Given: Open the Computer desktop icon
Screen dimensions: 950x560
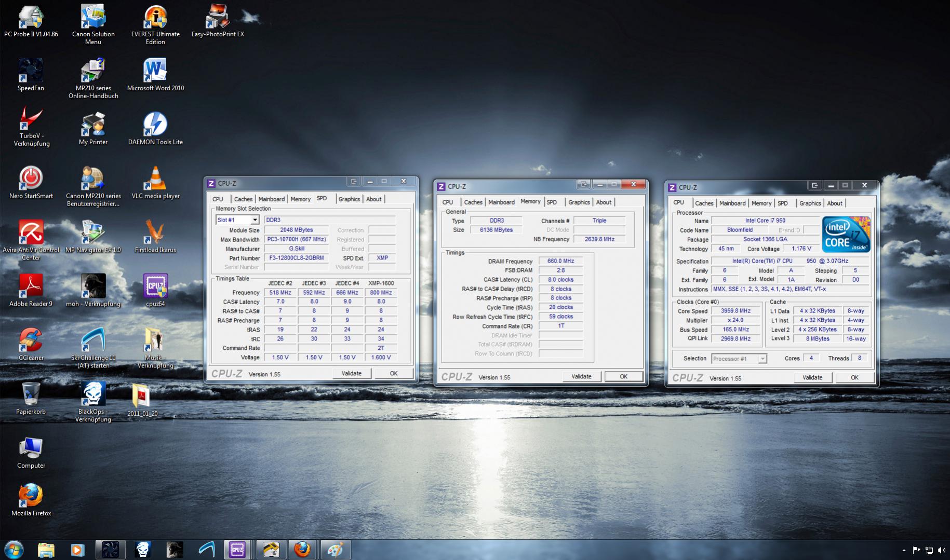Looking at the screenshot, I should (x=31, y=453).
